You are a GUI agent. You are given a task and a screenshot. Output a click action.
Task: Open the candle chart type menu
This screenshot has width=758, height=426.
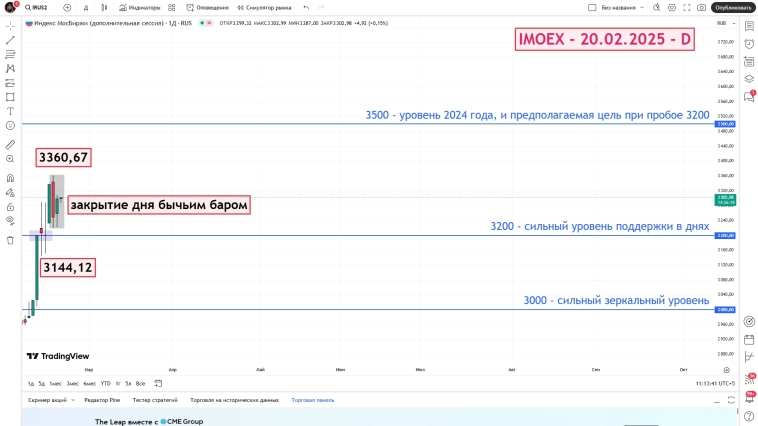pyautogui.click(x=104, y=8)
